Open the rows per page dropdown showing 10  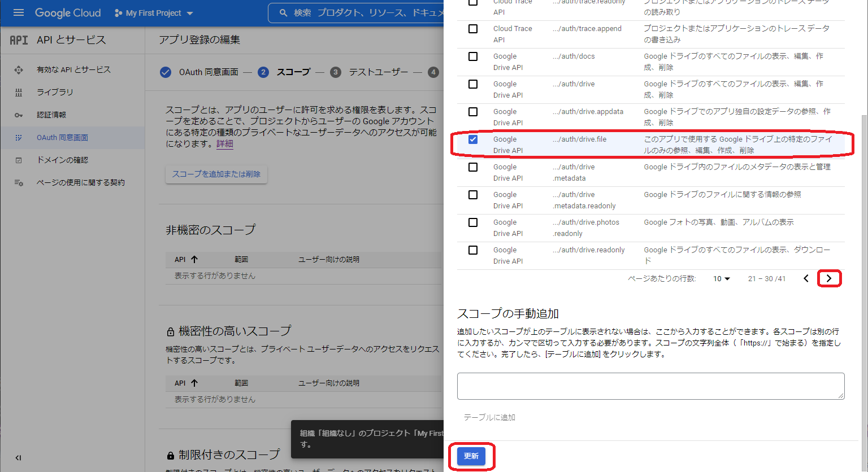[x=722, y=278]
